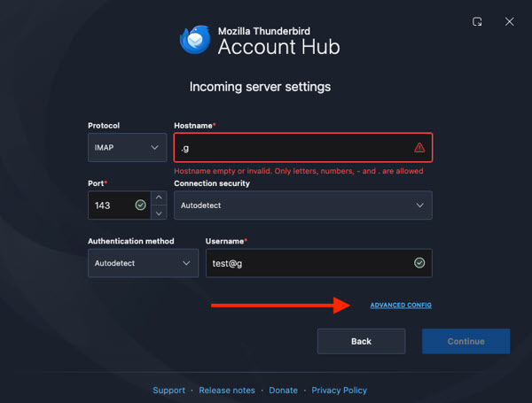
Task: Decrease port number with down arrow
Action: [159, 213]
